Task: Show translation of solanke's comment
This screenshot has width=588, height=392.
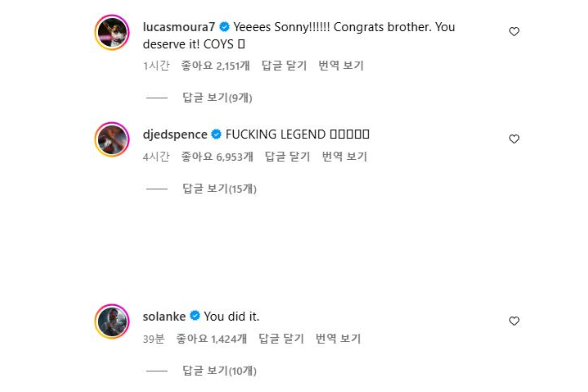Action: (338, 339)
